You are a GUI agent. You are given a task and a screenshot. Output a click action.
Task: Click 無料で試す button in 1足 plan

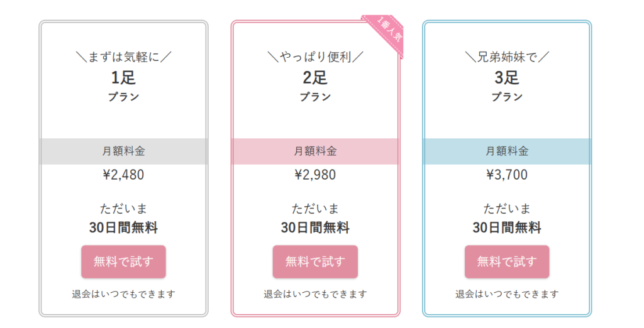tap(123, 261)
